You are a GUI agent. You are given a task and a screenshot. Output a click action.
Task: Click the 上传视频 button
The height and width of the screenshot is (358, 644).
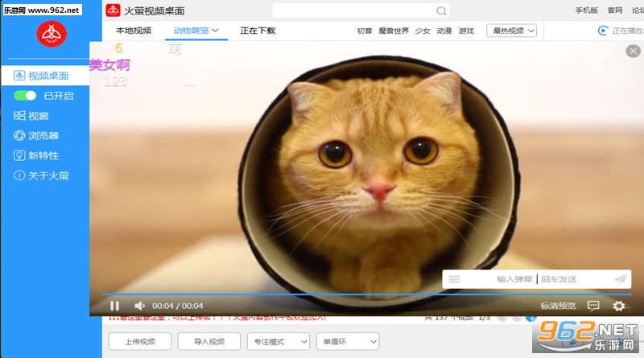pyautogui.click(x=139, y=342)
